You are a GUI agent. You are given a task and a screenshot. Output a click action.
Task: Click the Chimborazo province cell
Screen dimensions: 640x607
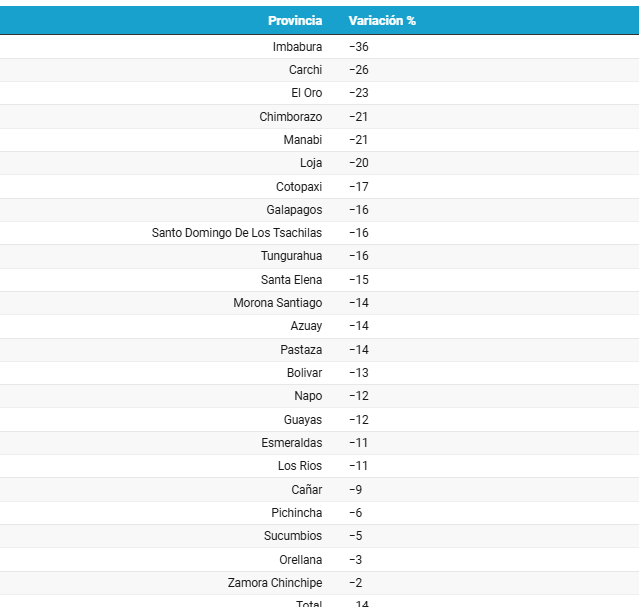tap(290, 117)
